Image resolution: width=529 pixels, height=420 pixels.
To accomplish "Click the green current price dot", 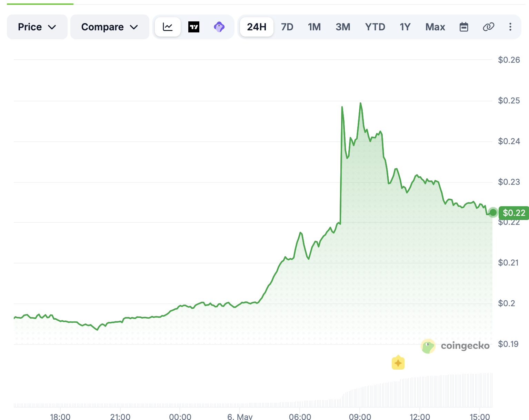I will coord(493,212).
